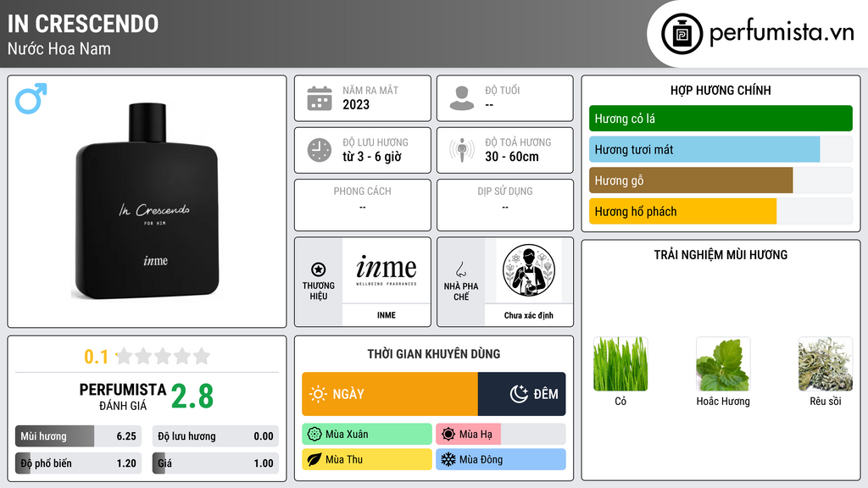Open the INME brand logo
Viewport: 868px width, 488px height.
point(387,270)
